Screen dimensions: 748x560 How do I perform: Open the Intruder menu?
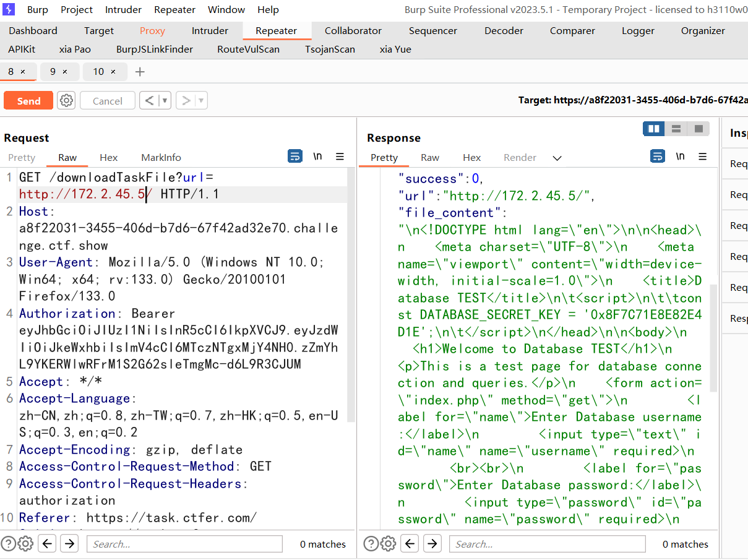tap(123, 9)
